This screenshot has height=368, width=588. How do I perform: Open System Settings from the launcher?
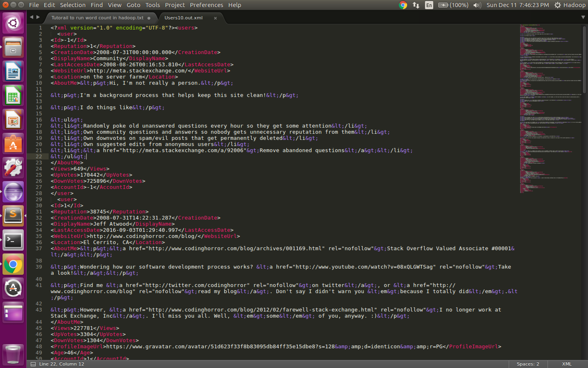[13, 167]
